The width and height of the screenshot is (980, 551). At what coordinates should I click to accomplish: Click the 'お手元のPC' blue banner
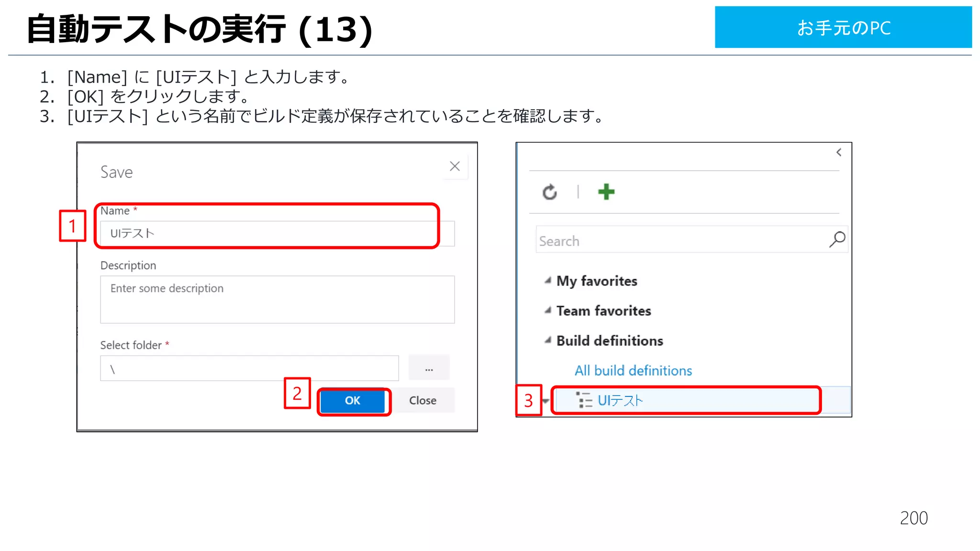click(843, 27)
